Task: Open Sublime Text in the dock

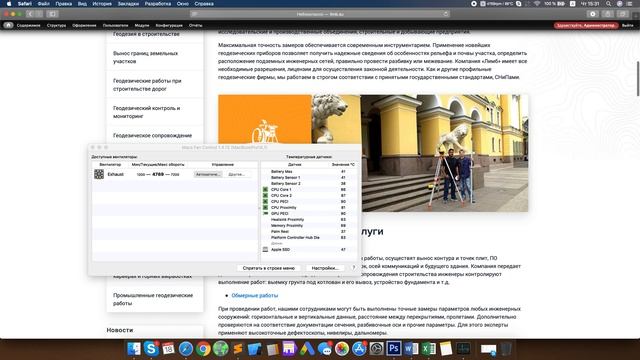Action: [x=238, y=349]
